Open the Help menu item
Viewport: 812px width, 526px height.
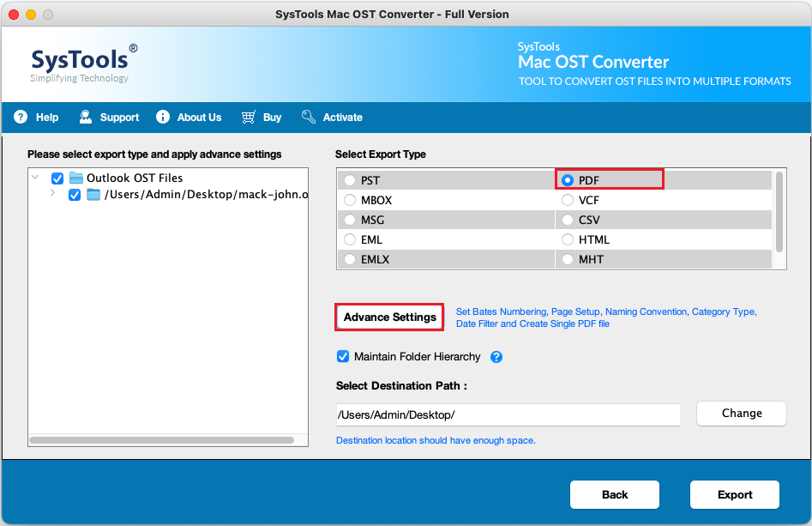point(36,117)
